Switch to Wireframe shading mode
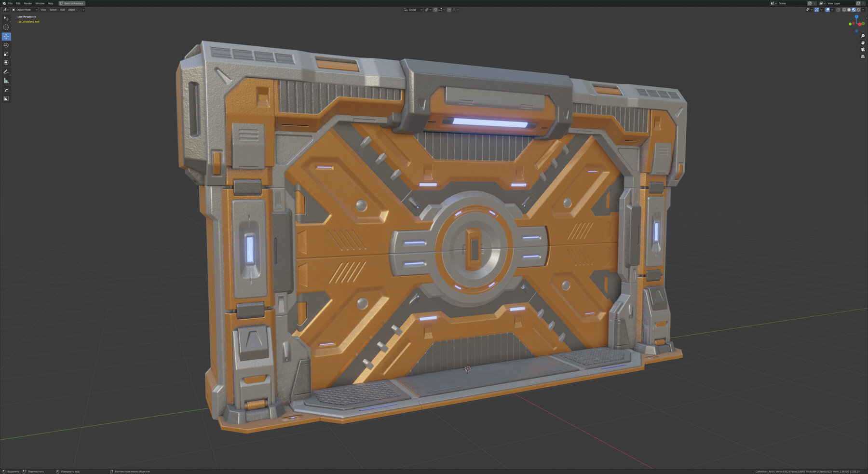This screenshot has height=474, width=868. [x=844, y=10]
